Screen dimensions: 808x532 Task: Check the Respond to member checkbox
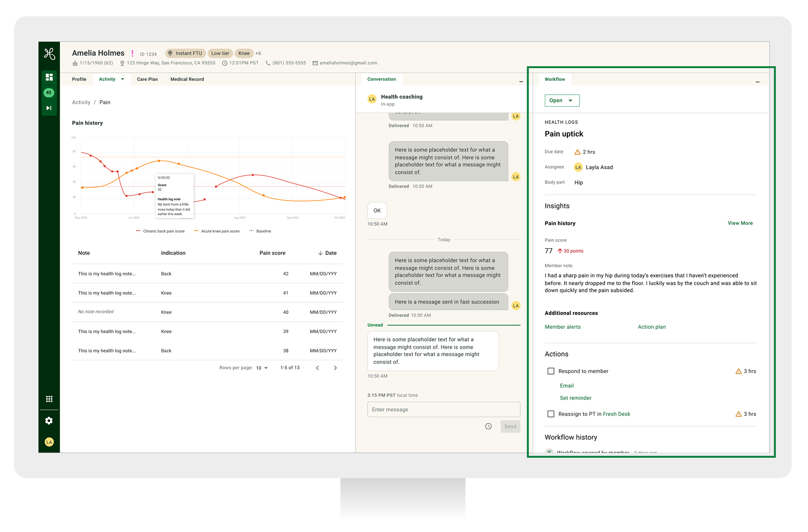pos(550,371)
